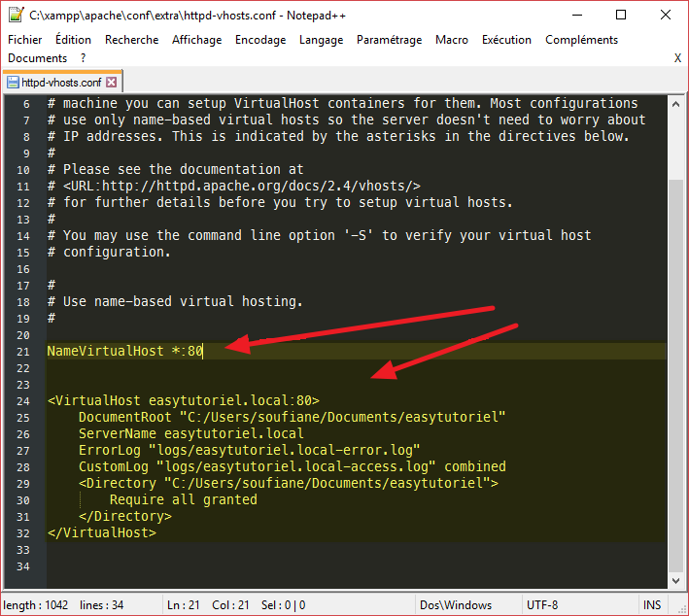Click 'Dos\Windows' EOL format in status bar

tap(456, 605)
